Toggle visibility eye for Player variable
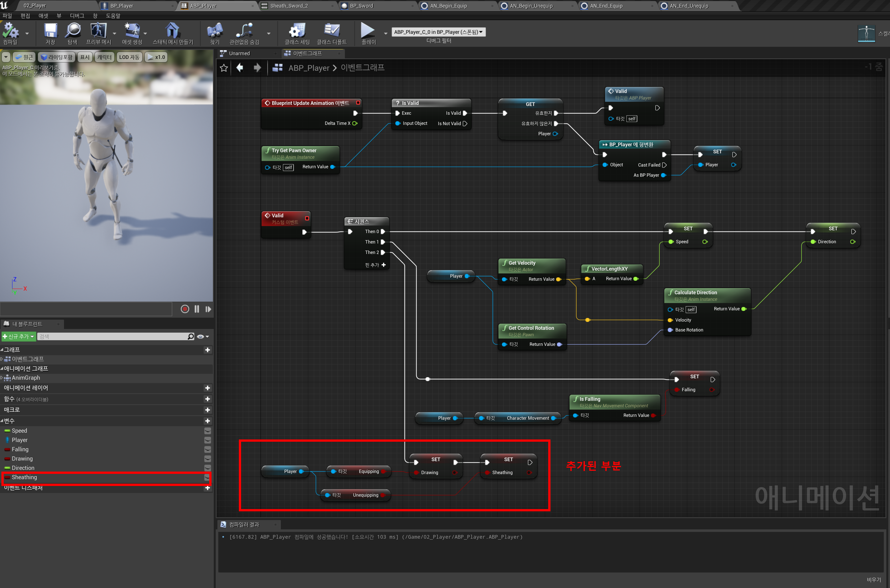This screenshot has width=890, height=588. click(207, 440)
